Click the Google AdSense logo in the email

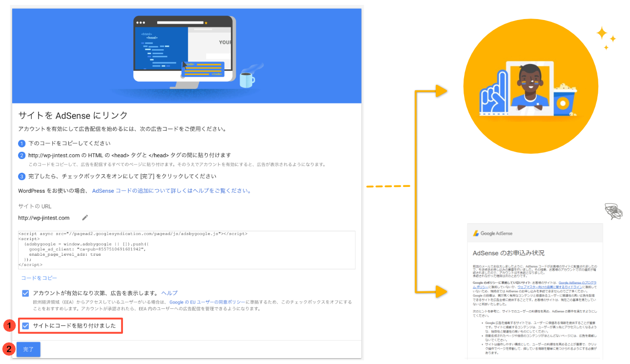[493, 233]
